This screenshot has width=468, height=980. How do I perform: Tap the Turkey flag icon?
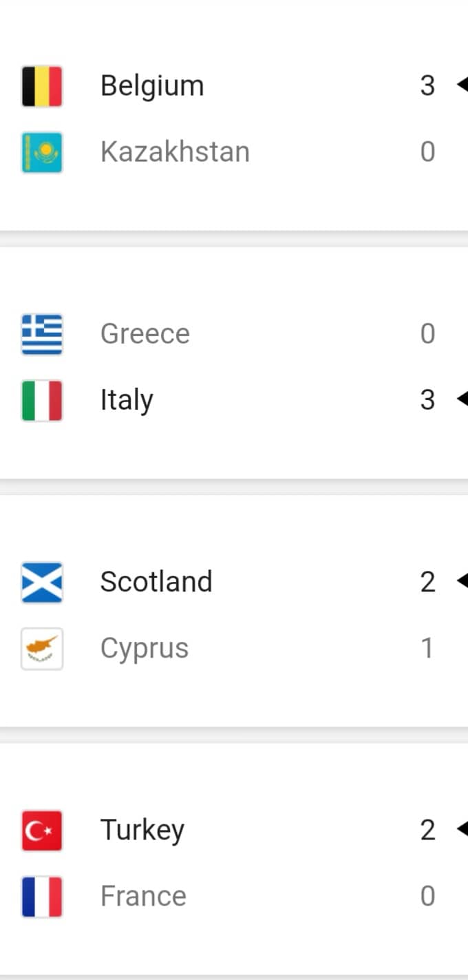42,830
